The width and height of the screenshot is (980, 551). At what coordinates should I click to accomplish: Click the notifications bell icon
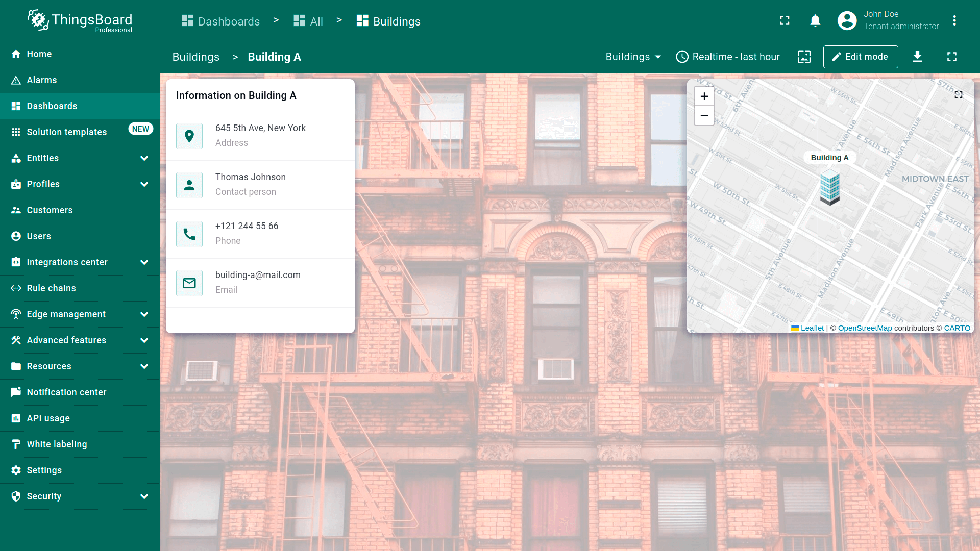(x=815, y=21)
